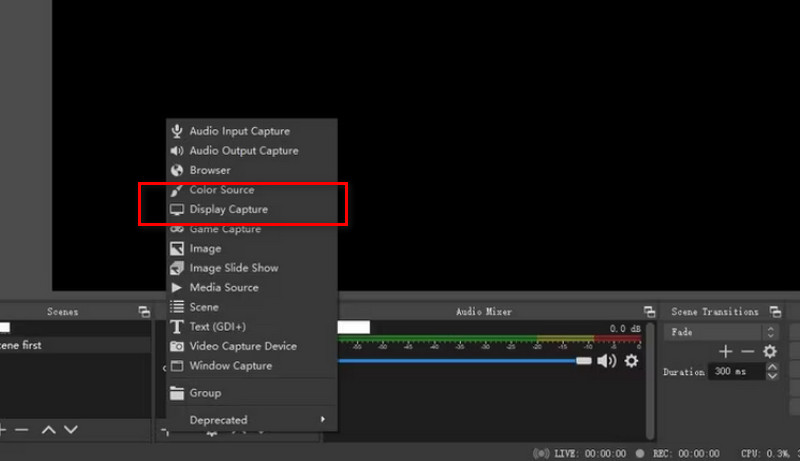
Task: Undock the Scene Transitions panel
Action: pos(776,312)
